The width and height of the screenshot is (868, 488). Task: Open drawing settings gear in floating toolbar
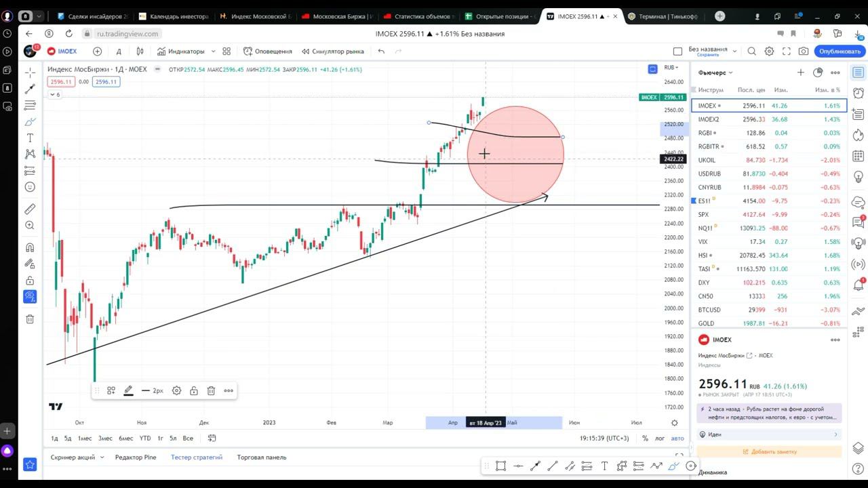click(x=176, y=390)
